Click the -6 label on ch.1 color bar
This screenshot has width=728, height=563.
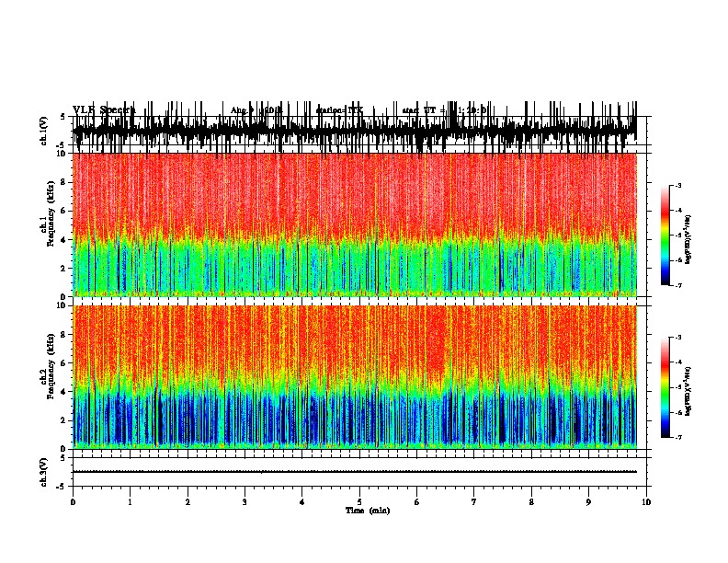677,260
